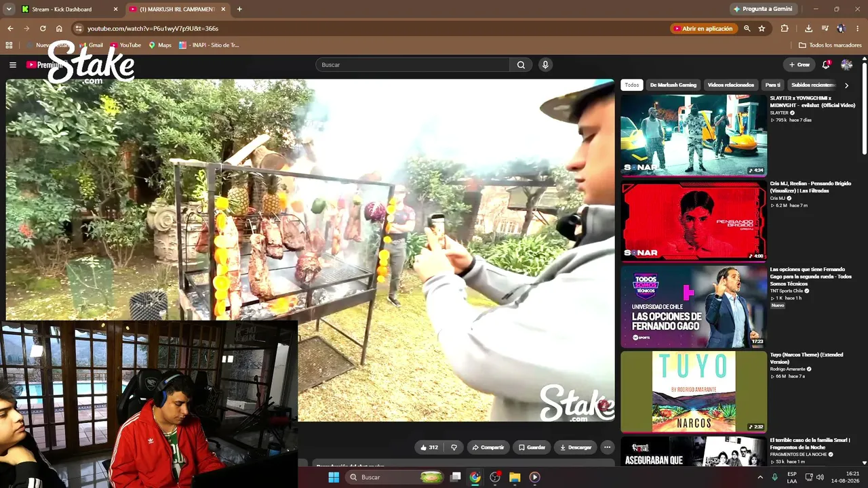Open the Tuyo Narcos Theme thumbnail
Screen dimensions: 868x488
(x=694, y=392)
